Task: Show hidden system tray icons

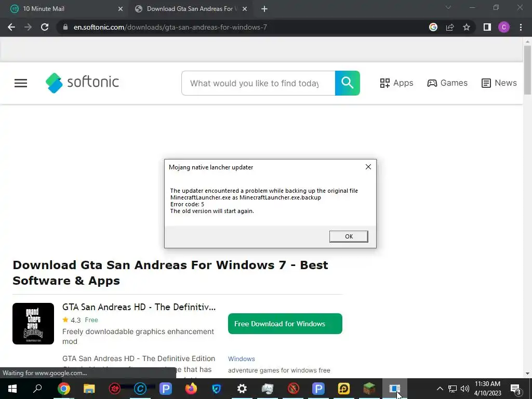Action: click(440, 389)
